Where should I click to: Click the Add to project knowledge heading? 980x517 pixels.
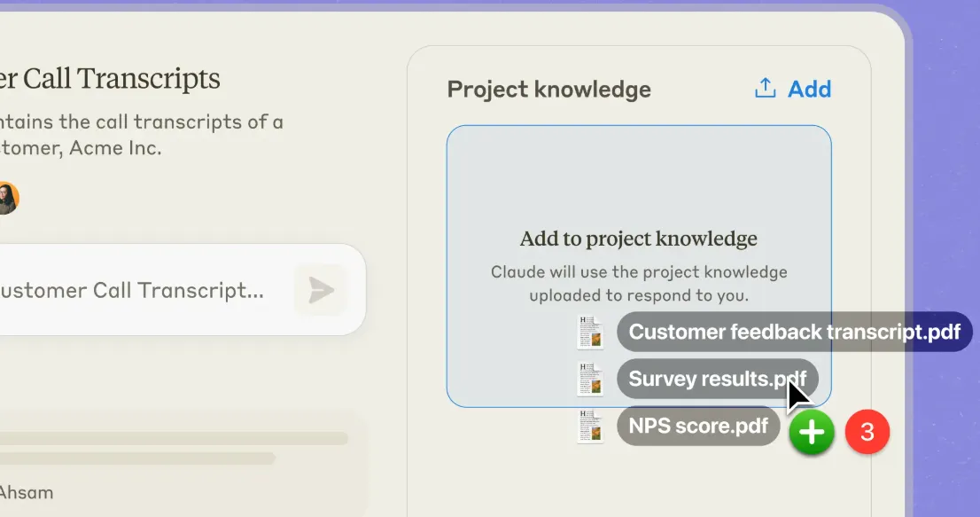pos(638,239)
